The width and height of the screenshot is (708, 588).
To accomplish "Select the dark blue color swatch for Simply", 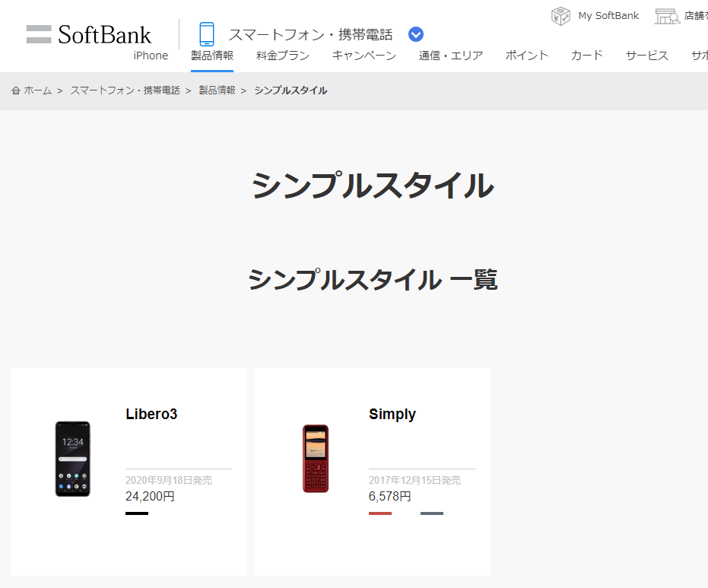I will click(x=432, y=513).
